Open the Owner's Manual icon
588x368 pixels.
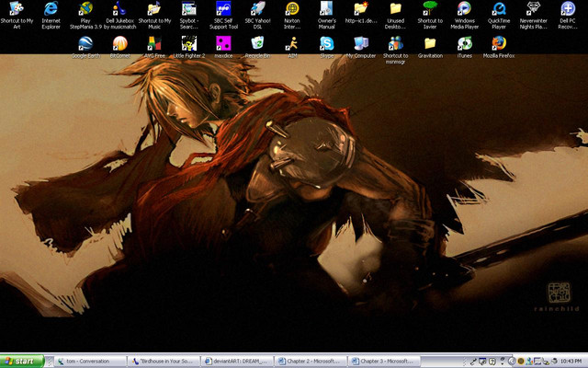point(327,15)
